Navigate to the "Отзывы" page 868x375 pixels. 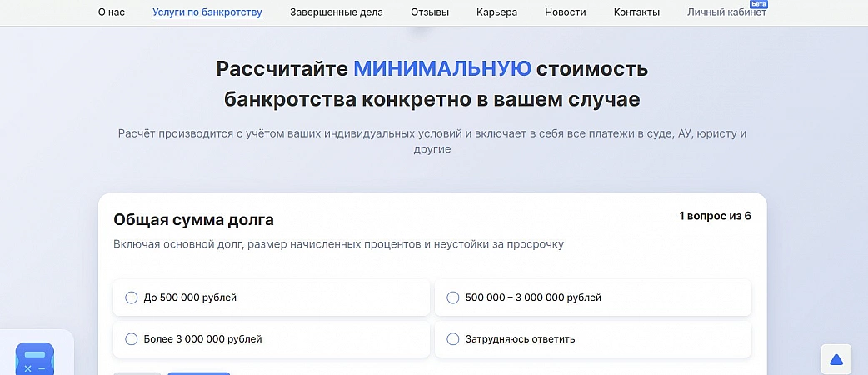430,12
